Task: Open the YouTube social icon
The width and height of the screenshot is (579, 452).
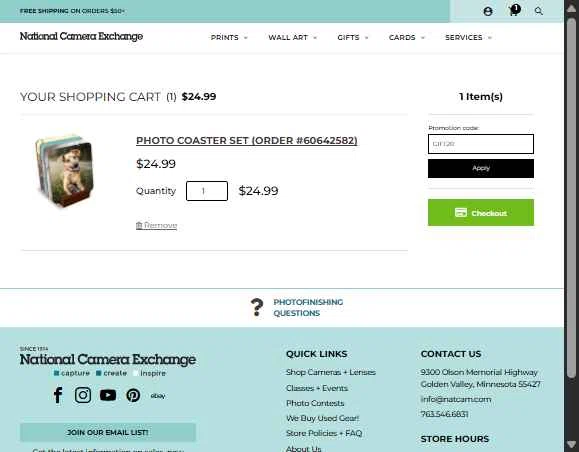Action: point(108,395)
